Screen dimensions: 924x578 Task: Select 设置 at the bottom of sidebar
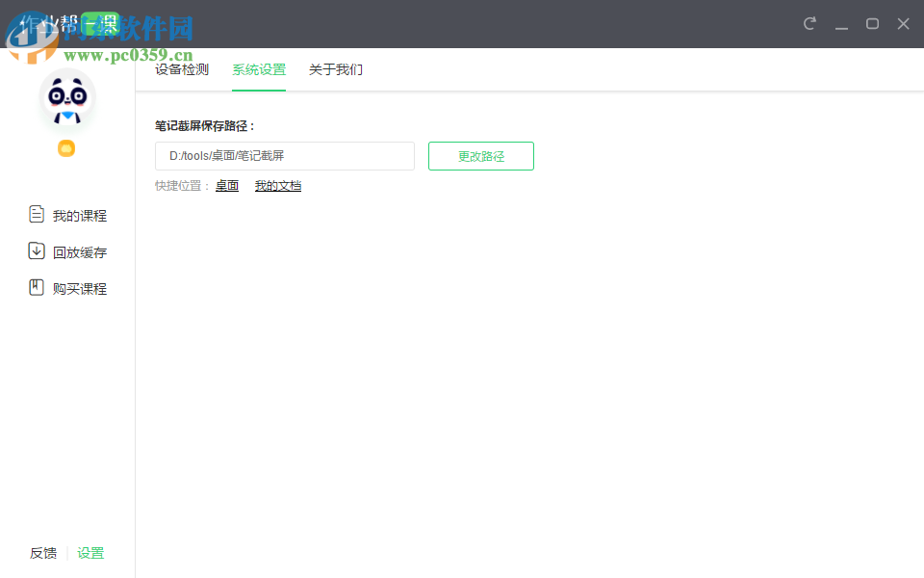90,553
